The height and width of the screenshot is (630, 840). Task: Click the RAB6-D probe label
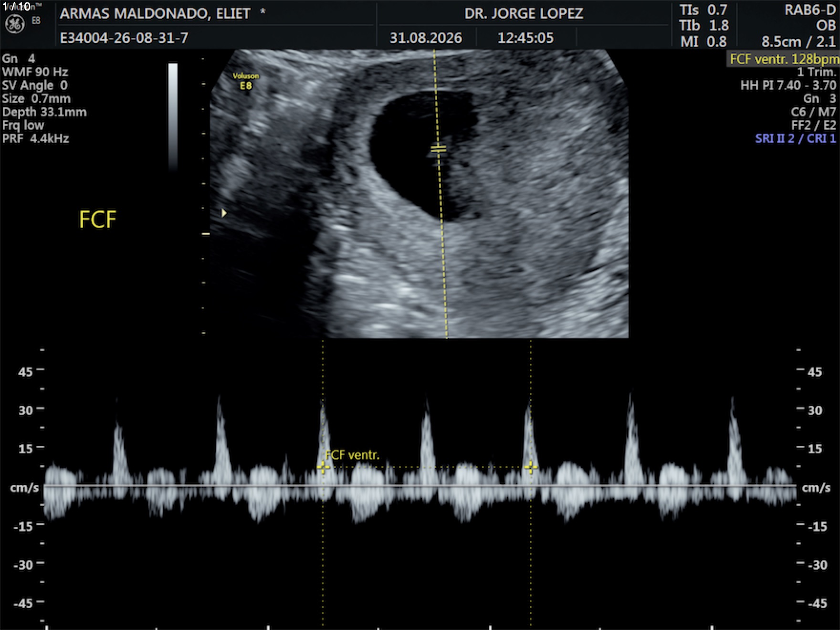coord(810,10)
